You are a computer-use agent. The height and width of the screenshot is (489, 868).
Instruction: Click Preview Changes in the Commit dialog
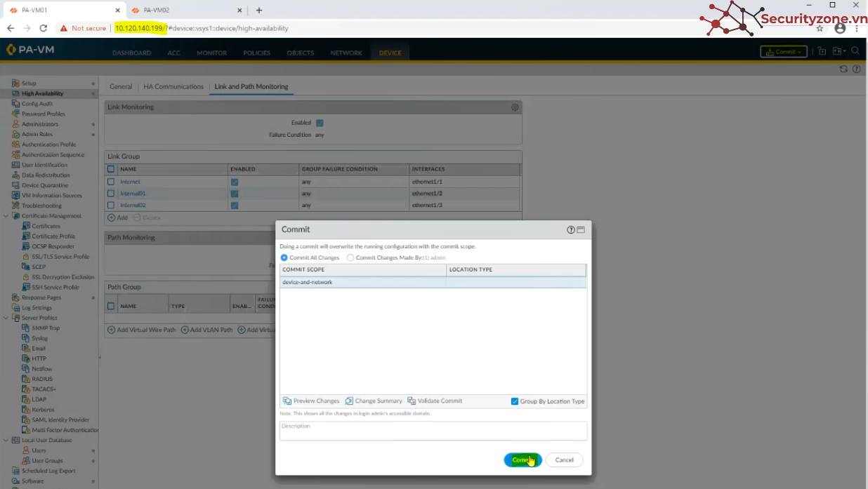(x=311, y=401)
